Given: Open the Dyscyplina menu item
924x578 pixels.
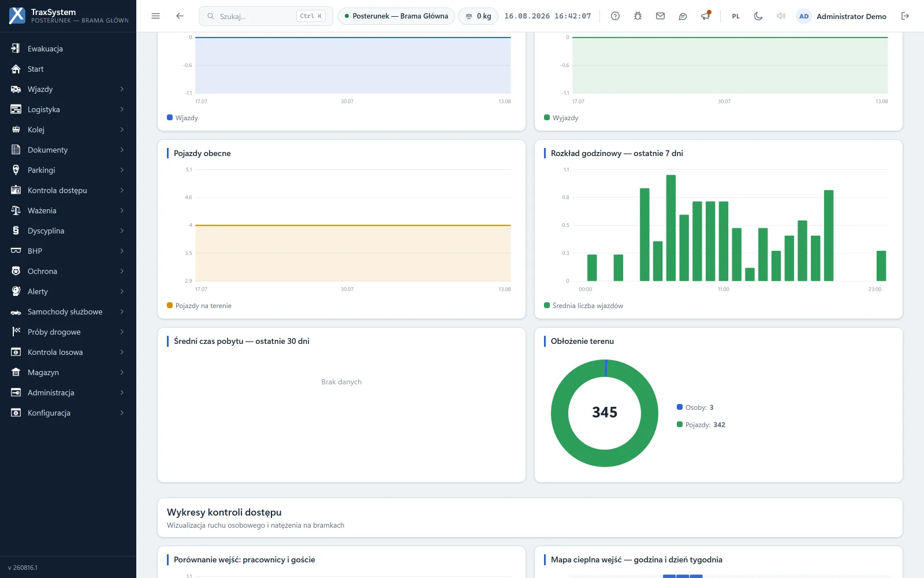Looking at the screenshot, I should [68, 231].
